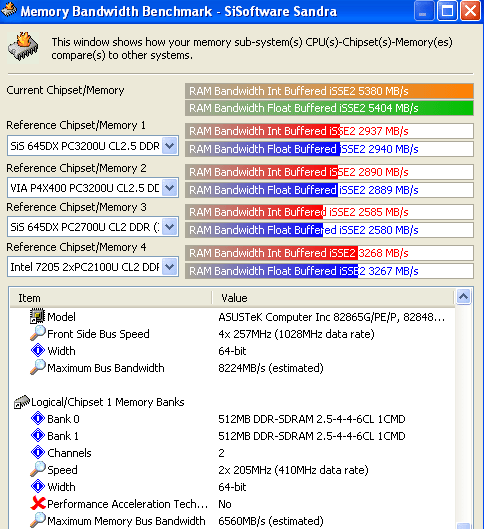The height and width of the screenshot is (529, 484).
Task: Click the red Int Buffered 2937 MB/s bar
Action: (329, 131)
